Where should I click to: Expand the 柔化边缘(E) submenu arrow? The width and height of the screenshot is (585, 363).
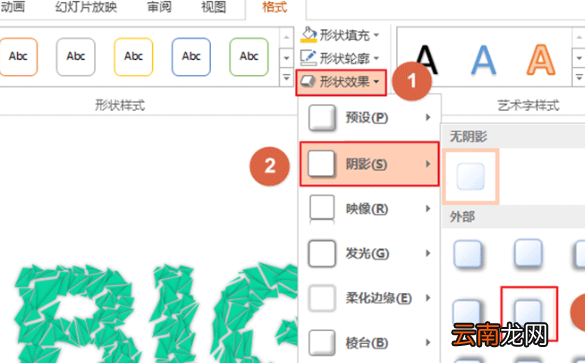[x=428, y=298]
